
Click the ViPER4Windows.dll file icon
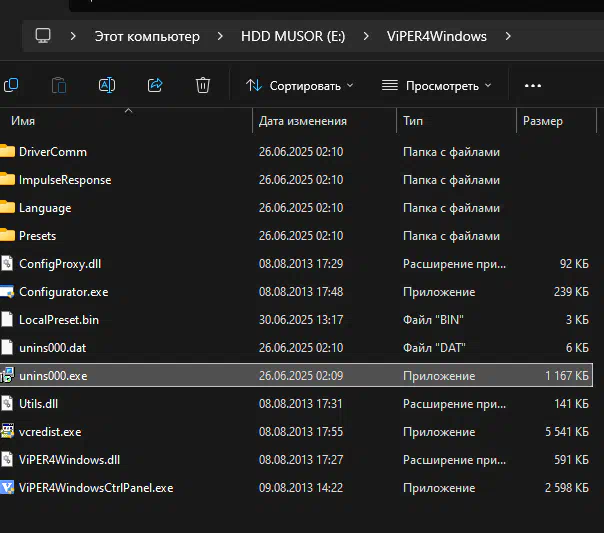tap(7, 459)
